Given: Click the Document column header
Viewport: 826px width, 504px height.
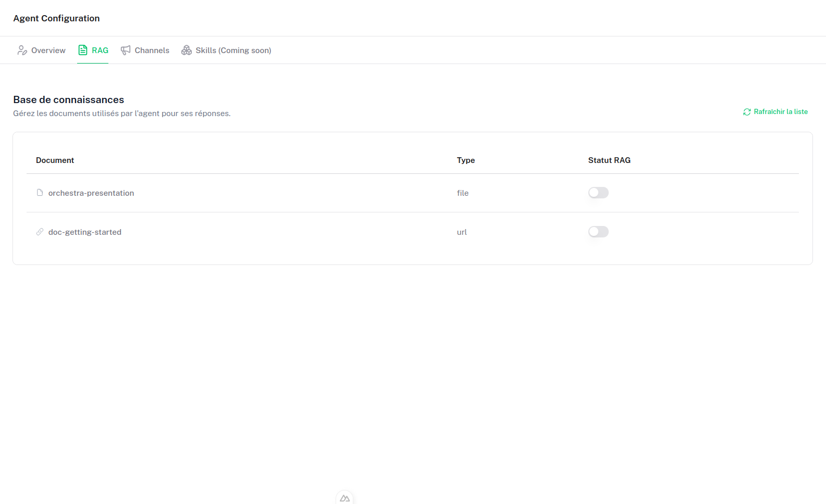Looking at the screenshot, I should tap(55, 160).
